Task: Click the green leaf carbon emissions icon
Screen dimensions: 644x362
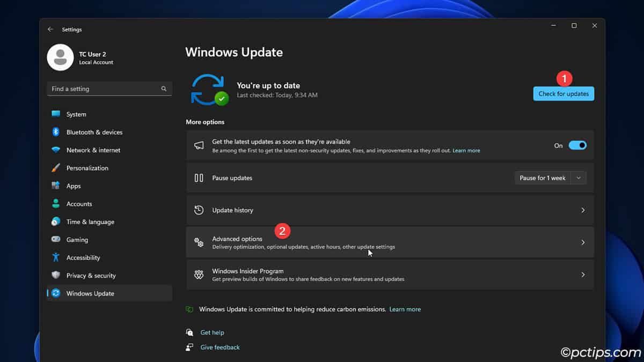Action: (x=189, y=309)
